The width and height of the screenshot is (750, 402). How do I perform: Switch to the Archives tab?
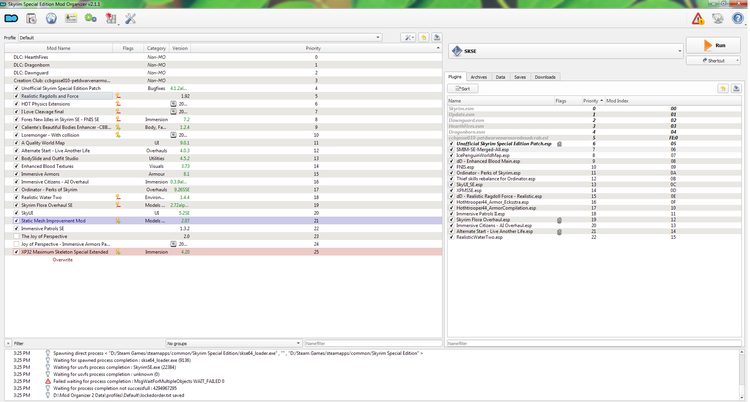[478, 77]
